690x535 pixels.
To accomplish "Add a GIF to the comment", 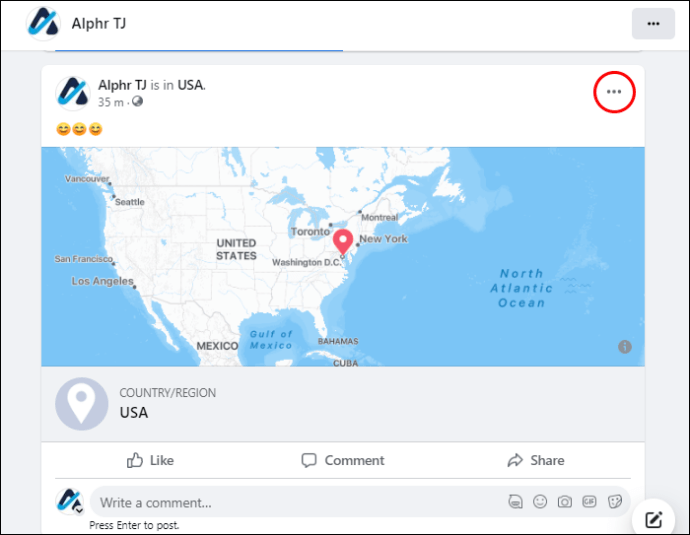I will point(589,502).
